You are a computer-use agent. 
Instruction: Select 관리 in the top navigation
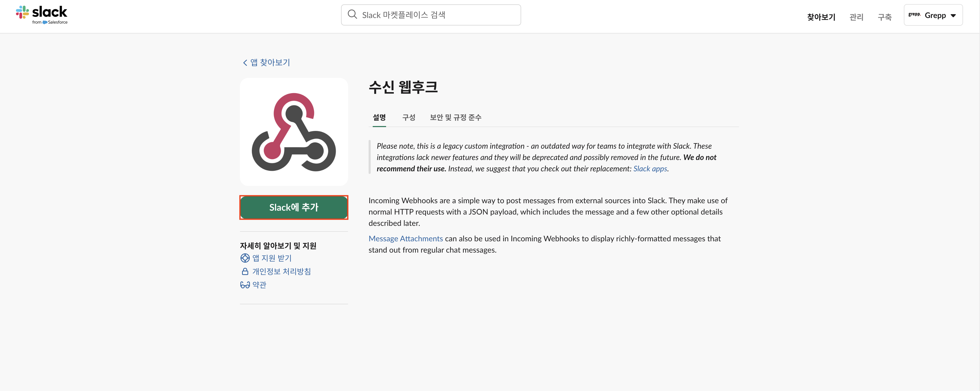856,17
